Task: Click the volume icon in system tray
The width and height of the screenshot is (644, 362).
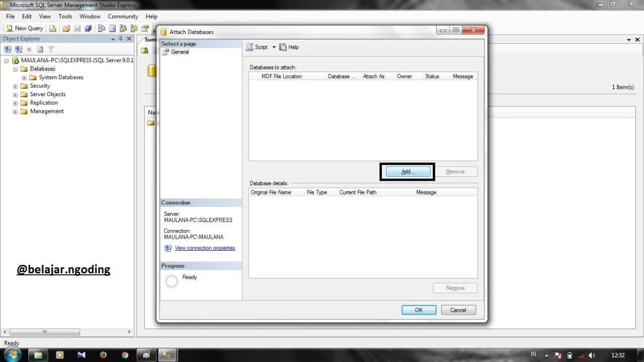Action: tap(592, 355)
